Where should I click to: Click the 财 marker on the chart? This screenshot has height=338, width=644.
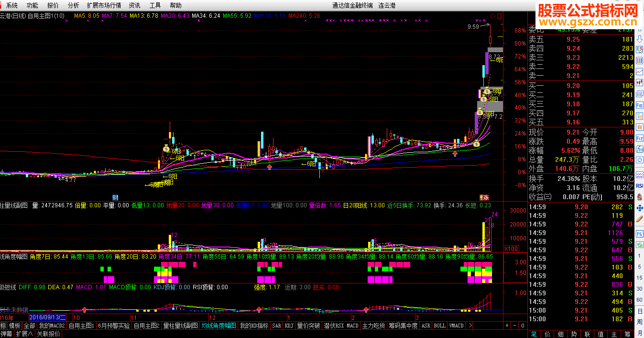[115, 197]
